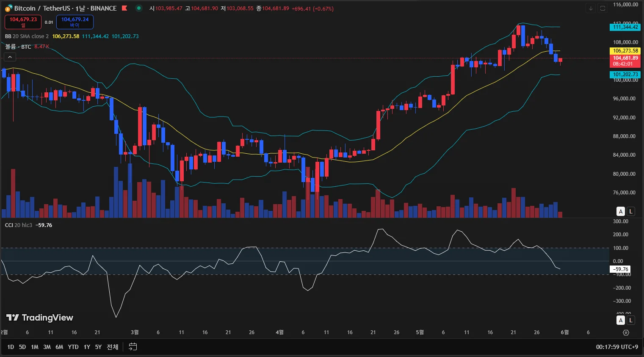The width and height of the screenshot is (644, 357).
Task: Toggle log scale (L) on the CCI pane
Action: coord(631,320)
